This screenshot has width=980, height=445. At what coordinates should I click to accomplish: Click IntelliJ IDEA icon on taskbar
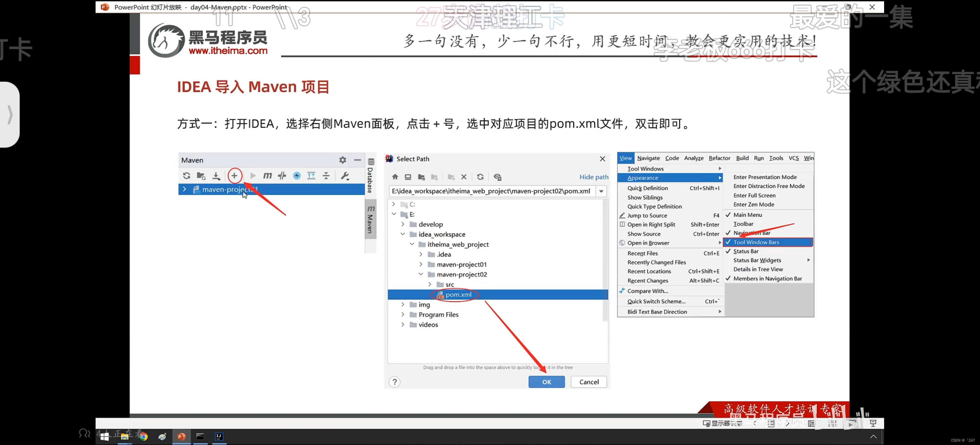[x=219, y=437]
